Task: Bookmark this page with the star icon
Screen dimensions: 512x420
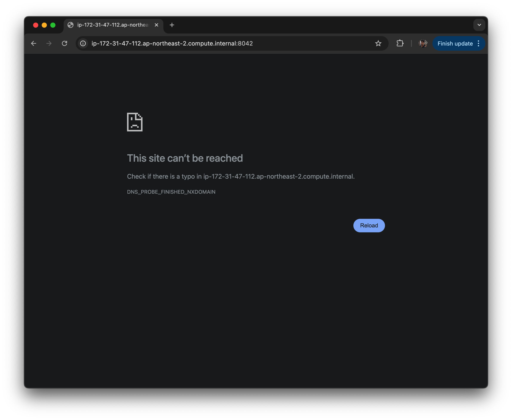Action: (378, 44)
